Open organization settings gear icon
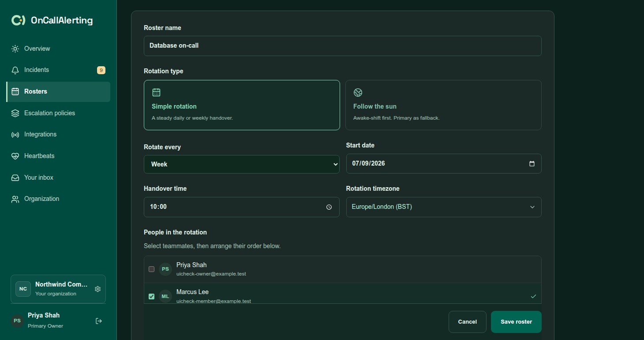 pos(98,289)
